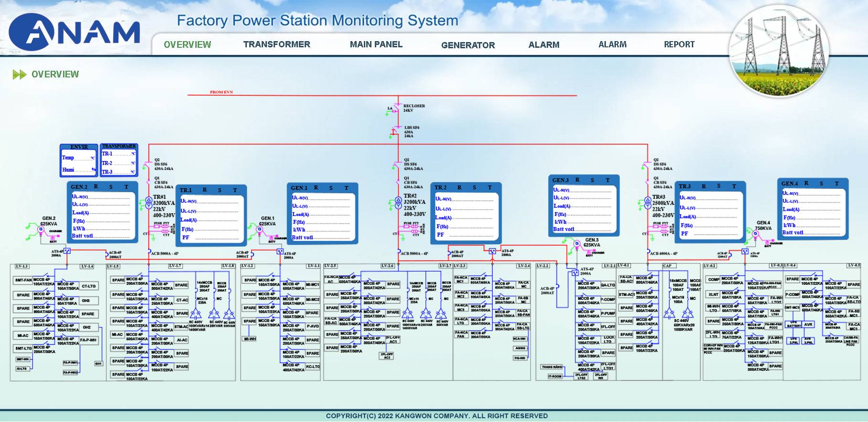Click ACB 5000A-4P breaker under TR#1
Image resolution: width=868 pixels, height=422 pixels.
(x=149, y=251)
